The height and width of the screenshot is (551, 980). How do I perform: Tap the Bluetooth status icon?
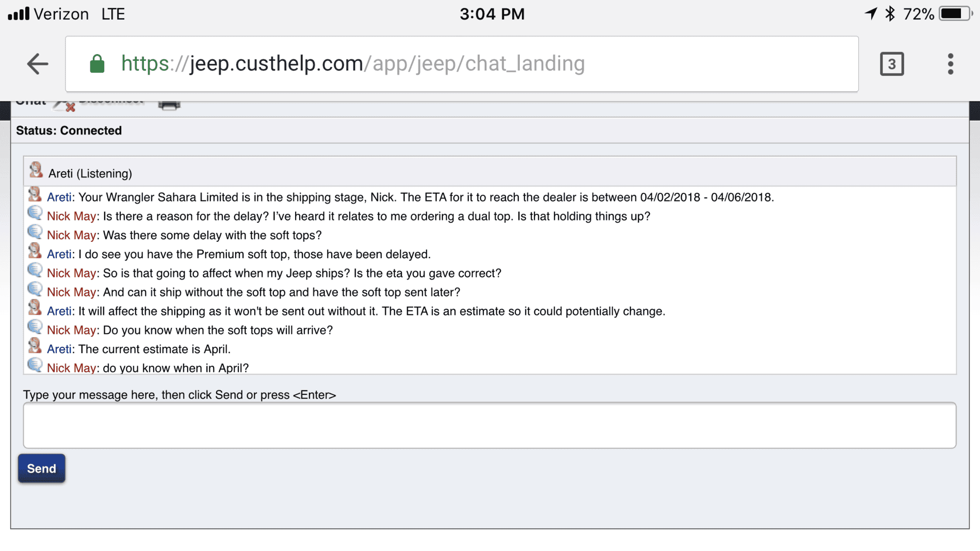[890, 14]
